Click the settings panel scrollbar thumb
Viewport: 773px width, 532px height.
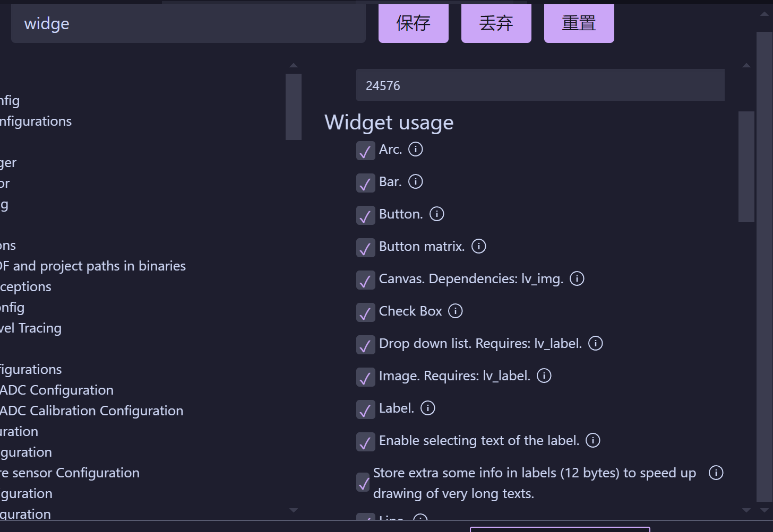[746, 167]
